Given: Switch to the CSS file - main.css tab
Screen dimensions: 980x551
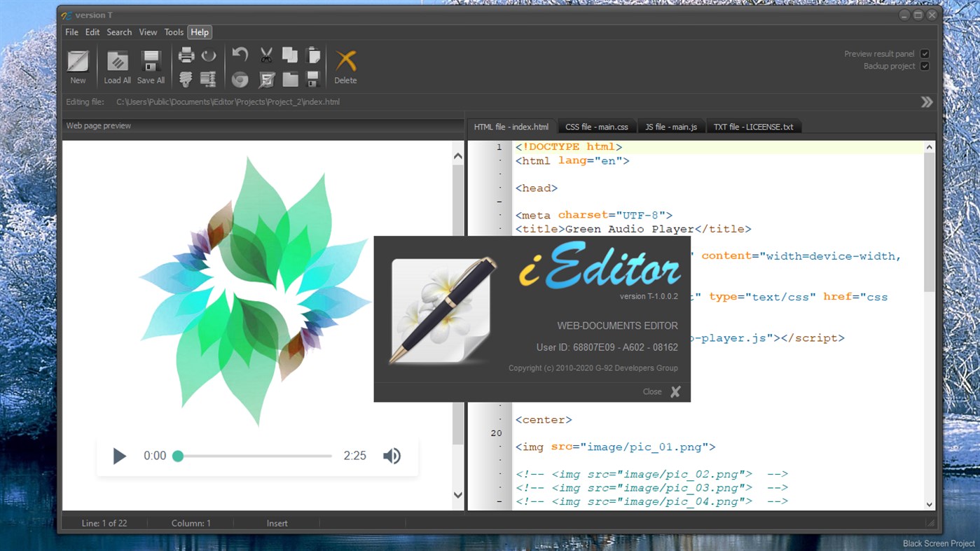Looking at the screenshot, I should point(596,127).
